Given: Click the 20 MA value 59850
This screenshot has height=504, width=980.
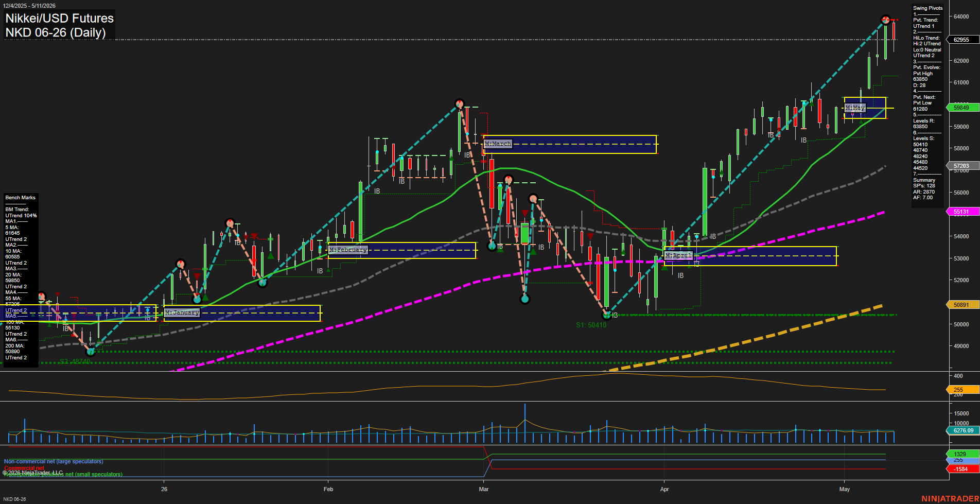Looking at the screenshot, I should [x=12, y=281].
